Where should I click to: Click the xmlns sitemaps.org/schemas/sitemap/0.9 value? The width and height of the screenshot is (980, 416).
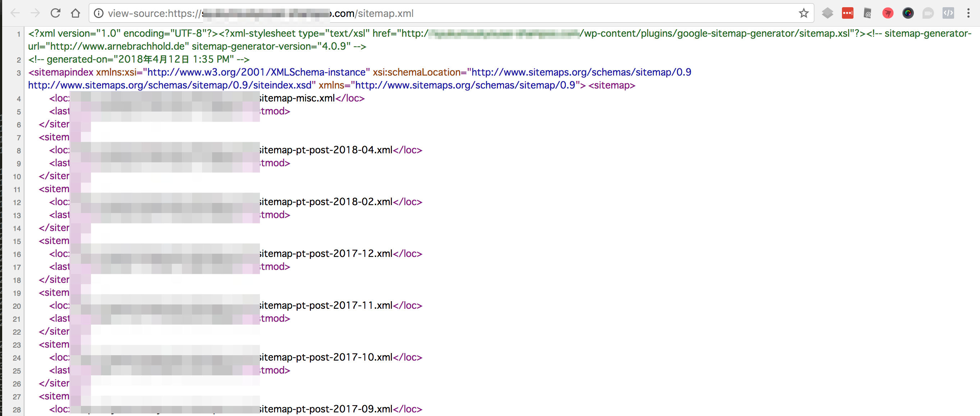465,85
